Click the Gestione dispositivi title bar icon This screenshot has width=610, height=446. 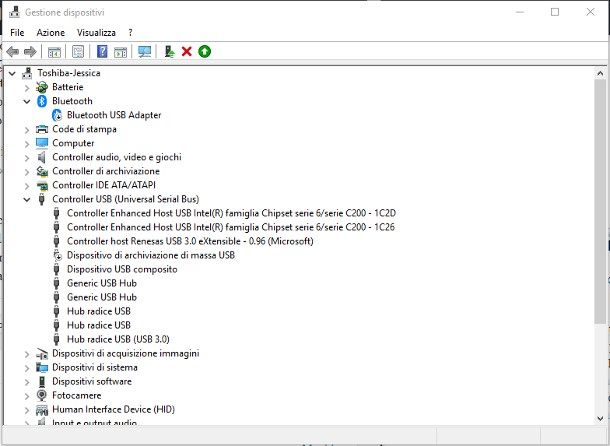14,12
